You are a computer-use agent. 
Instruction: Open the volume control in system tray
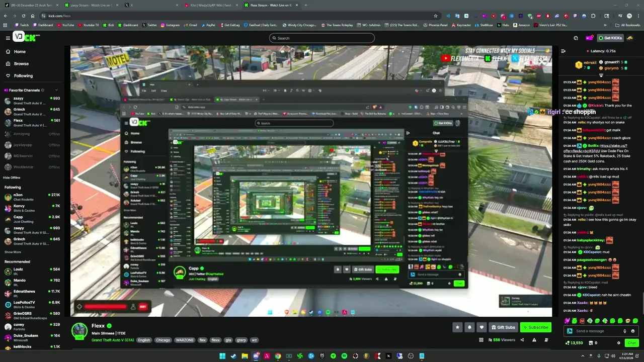tap(613, 356)
